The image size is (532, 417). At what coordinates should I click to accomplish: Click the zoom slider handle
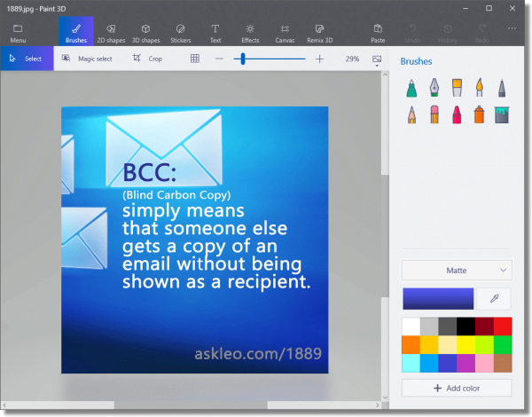pyautogui.click(x=243, y=59)
